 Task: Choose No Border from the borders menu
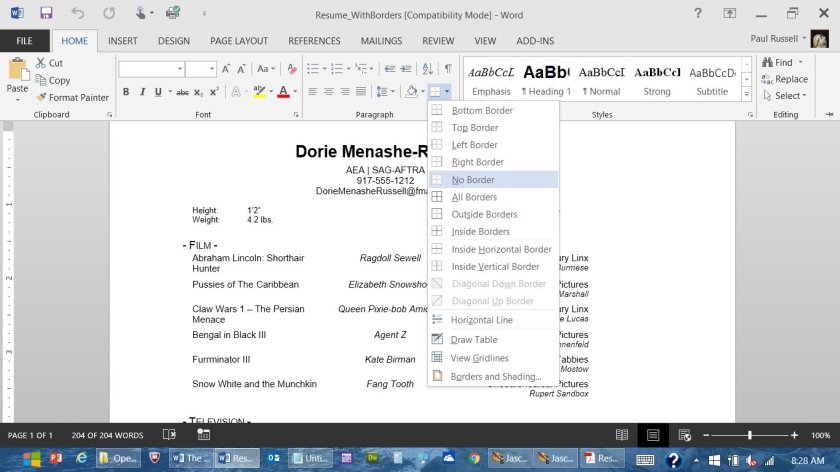[x=473, y=180]
